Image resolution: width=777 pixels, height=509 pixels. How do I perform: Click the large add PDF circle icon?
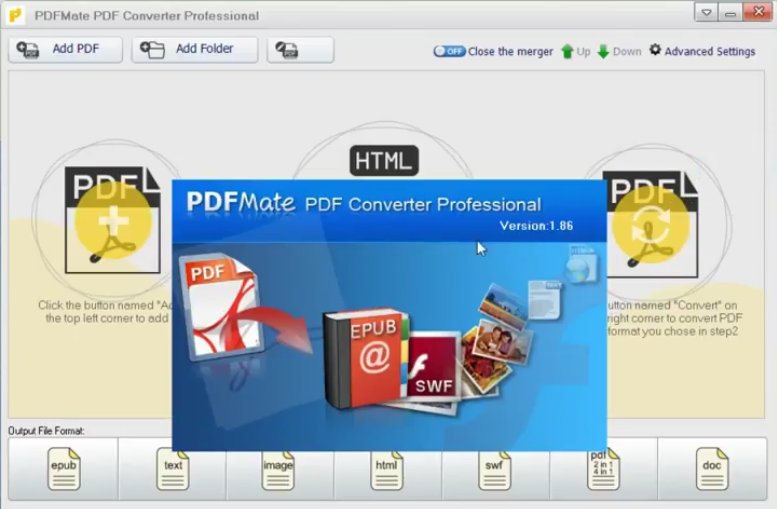pos(112,220)
